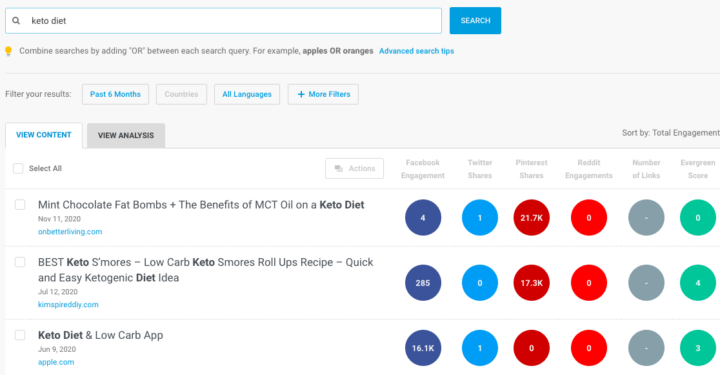
Task: Click the Evergreen Score 4 green circle
Action: click(698, 283)
